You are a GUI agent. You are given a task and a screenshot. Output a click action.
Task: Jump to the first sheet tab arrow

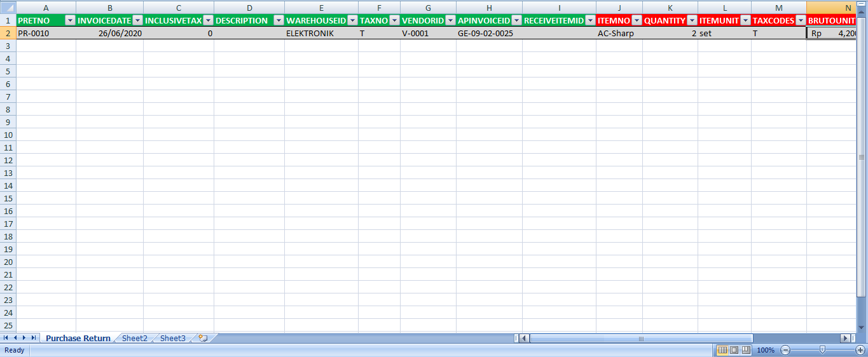[x=6, y=338]
